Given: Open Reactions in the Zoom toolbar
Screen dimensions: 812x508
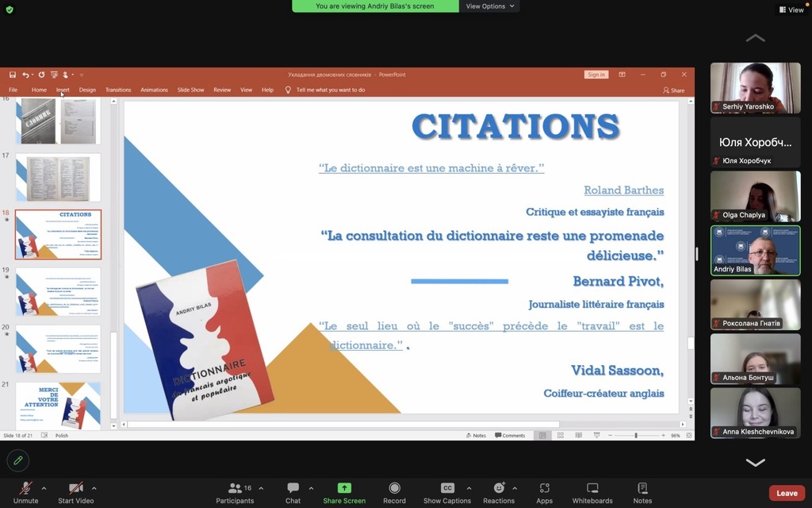Looking at the screenshot, I should pos(499,493).
